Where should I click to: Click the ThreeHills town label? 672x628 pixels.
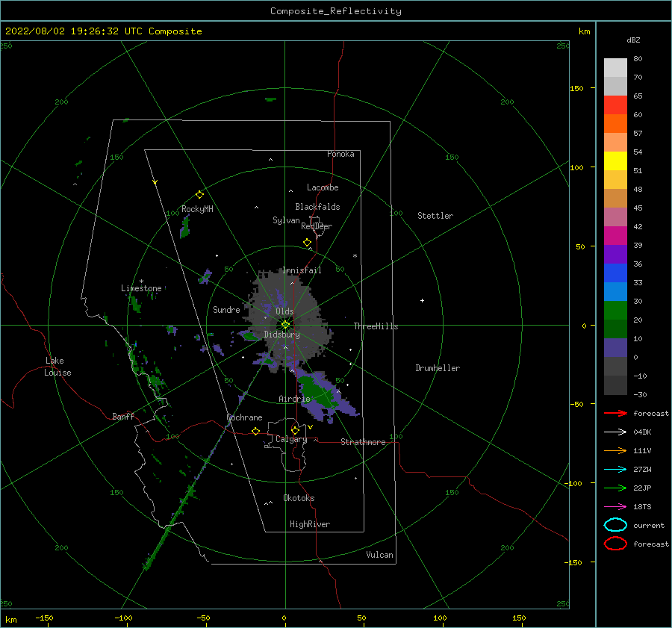click(x=376, y=326)
